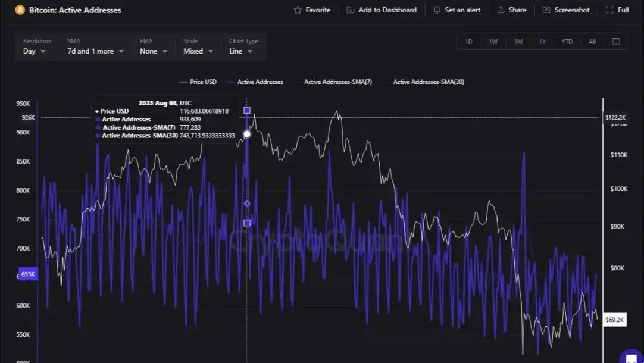Click the Full screen expand icon
This screenshot has height=363, width=644.
click(x=608, y=10)
